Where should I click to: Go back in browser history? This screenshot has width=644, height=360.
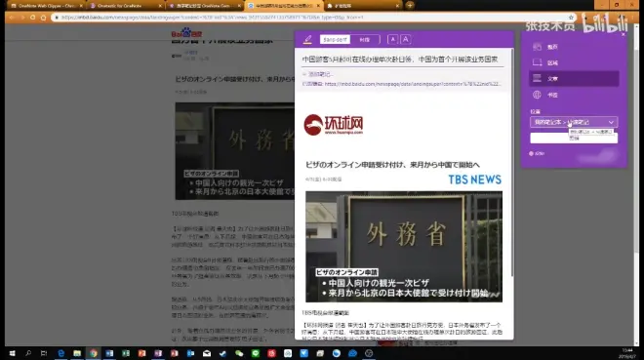tap(12, 18)
